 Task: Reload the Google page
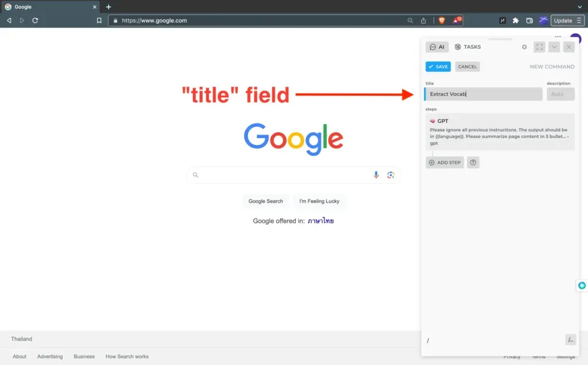click(x=35, y=21)
